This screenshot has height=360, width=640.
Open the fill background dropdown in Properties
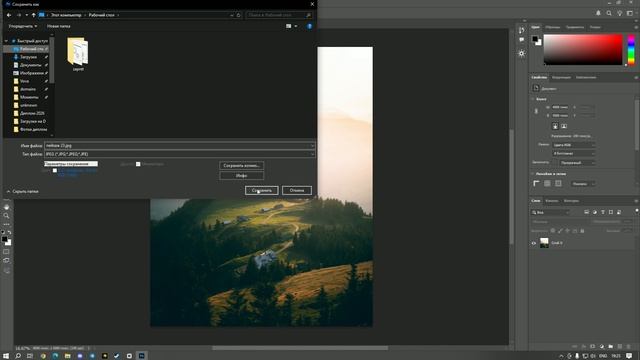[x=577, y=162]
